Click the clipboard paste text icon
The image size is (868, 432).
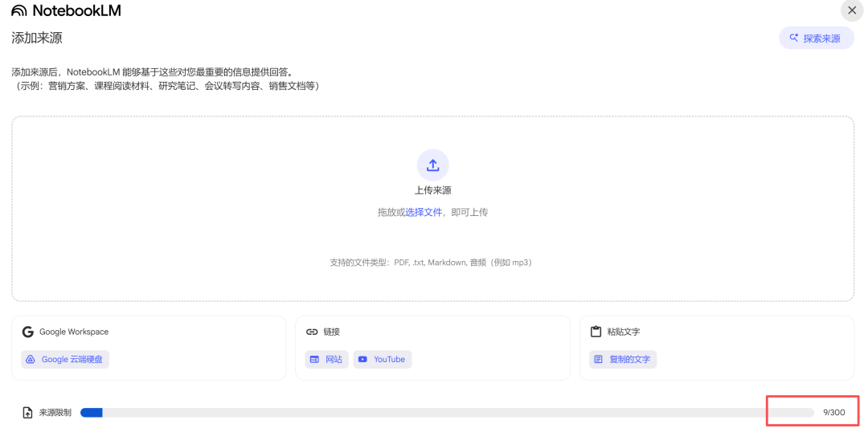click(x=596, y=332)
